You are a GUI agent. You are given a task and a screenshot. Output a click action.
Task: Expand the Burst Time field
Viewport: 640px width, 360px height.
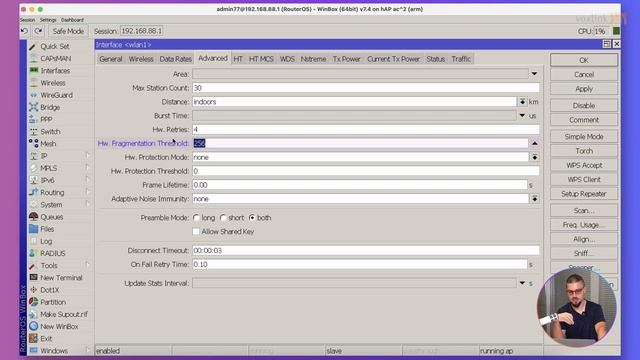(x=522, y=116)
